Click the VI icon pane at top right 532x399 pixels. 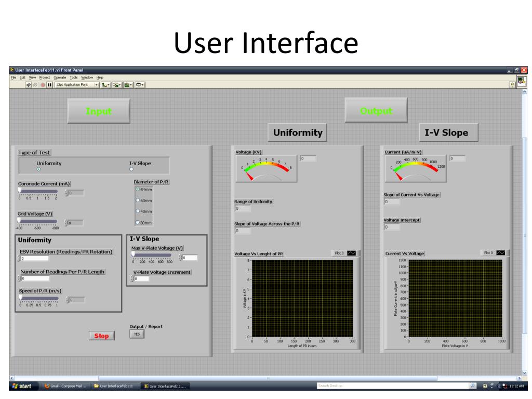coord(522,81)
